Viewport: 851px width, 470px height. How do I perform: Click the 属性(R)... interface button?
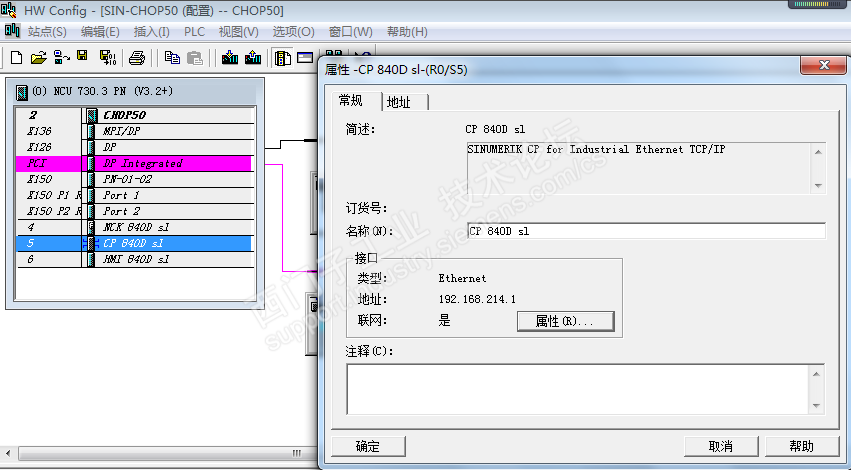point(565,321)
